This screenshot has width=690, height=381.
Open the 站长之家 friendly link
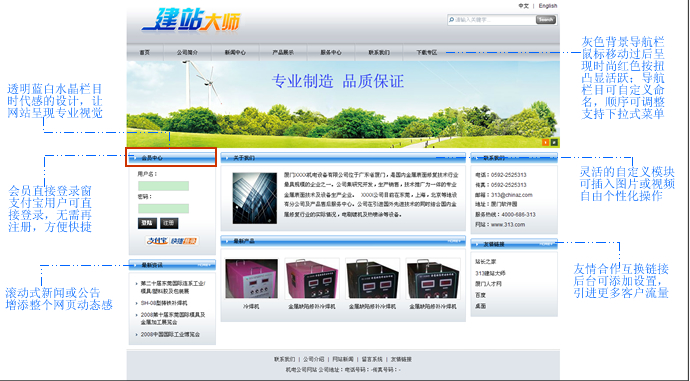[x=485, y=262]
